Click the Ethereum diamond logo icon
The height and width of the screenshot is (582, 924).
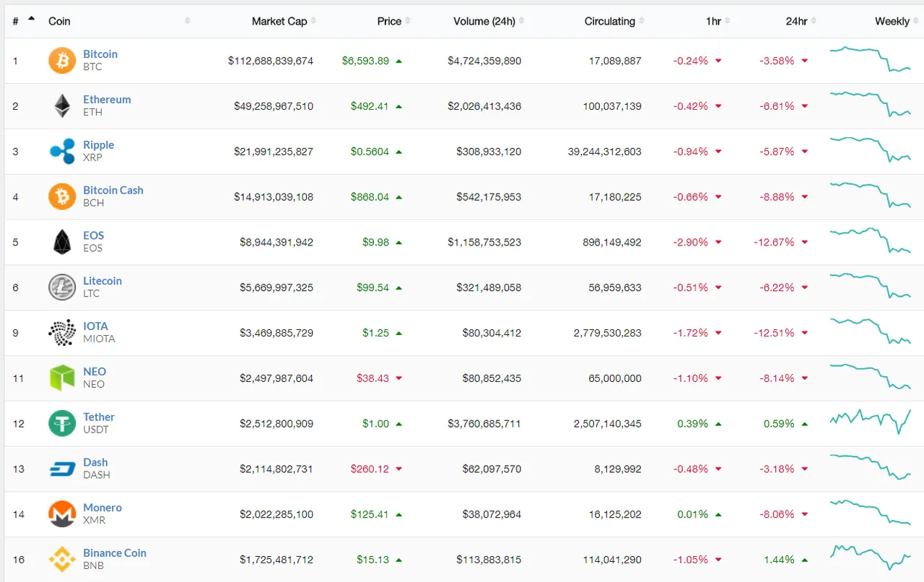[62, 106]
